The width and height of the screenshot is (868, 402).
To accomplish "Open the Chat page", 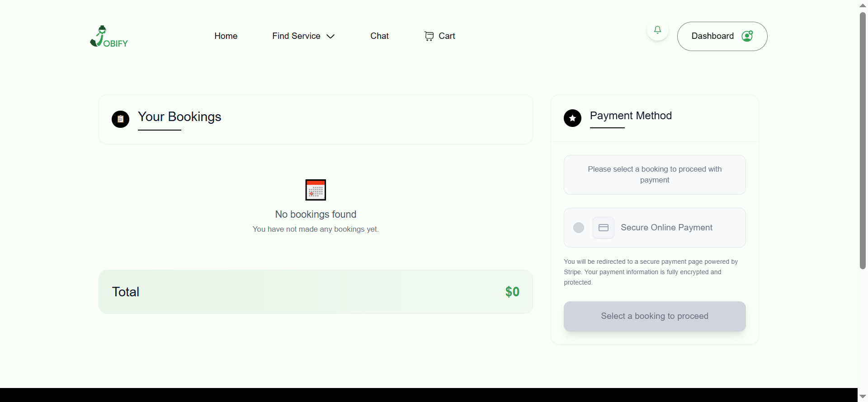I will coord(379,36).
